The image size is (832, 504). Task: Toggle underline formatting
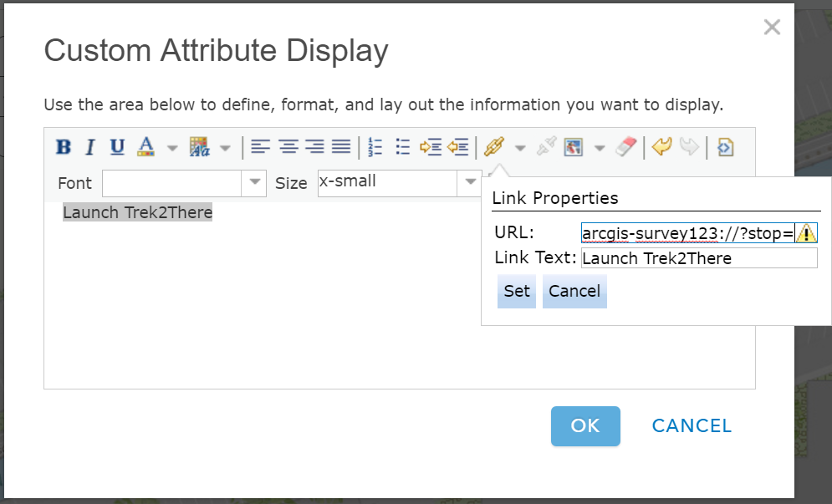(x=117, y=148)
